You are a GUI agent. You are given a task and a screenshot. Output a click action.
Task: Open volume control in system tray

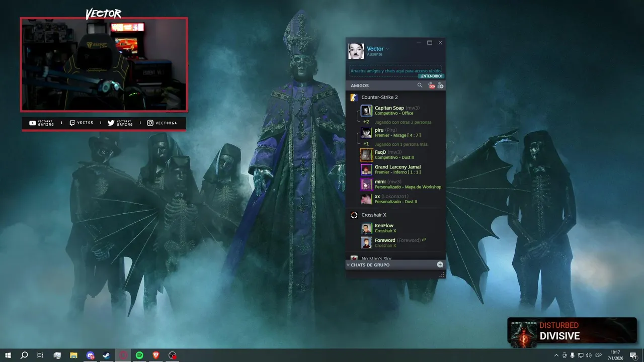pyautogui.click(x=589, y=355)
